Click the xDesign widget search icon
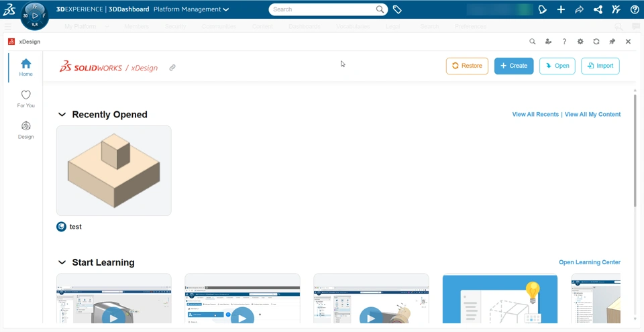 point(532,42)
